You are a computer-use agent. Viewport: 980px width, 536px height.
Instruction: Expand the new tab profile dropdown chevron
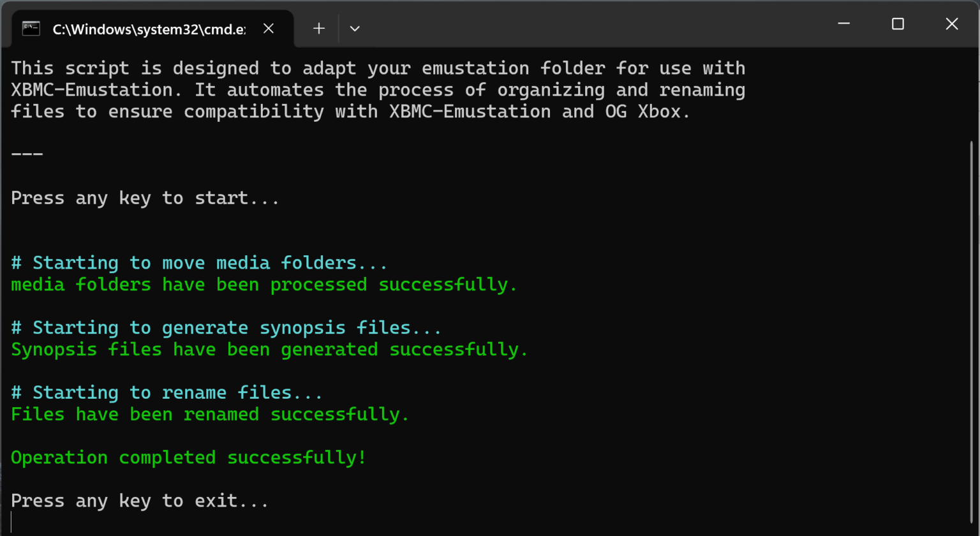[355, 28]
